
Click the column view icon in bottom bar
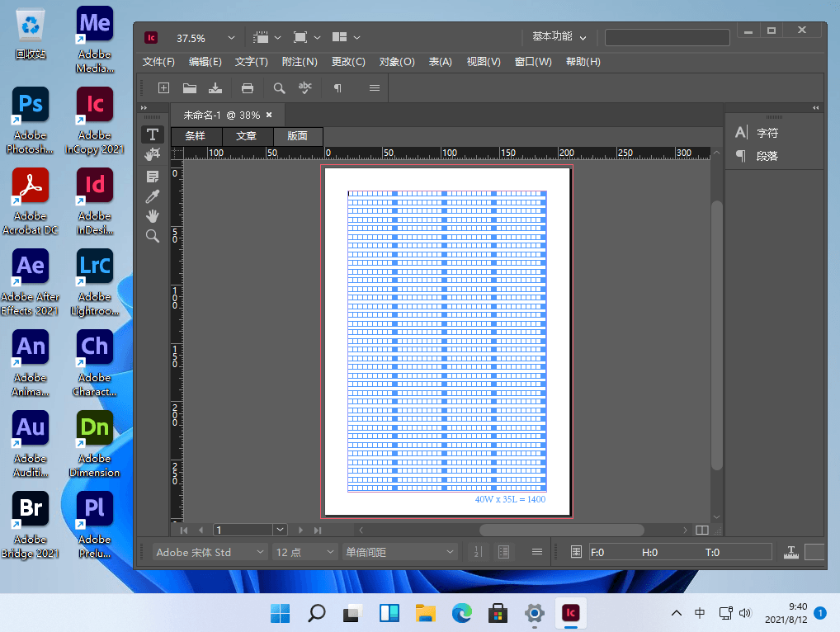(x=503, y=552)
